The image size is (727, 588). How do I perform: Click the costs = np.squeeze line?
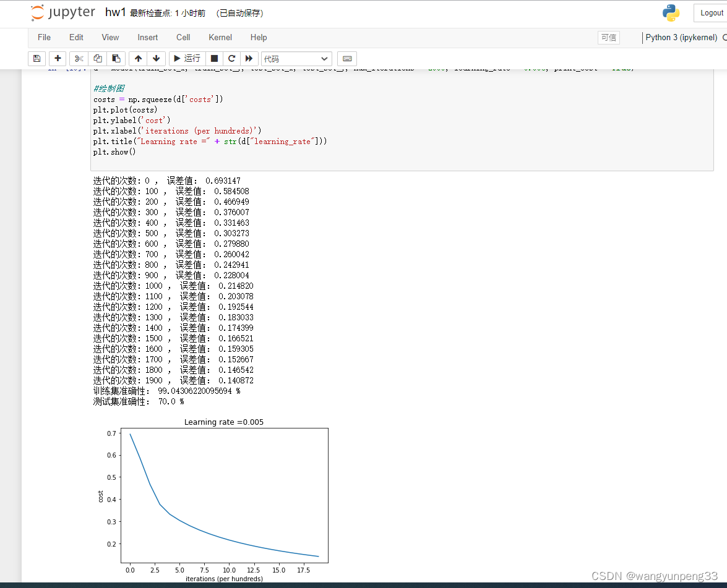coord(158,99)
